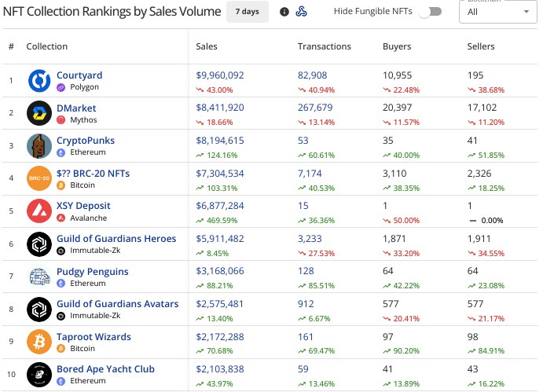The image size is (543, 392).
Task: Click the Mythos chain icon under DMarket
Action: (x=61, y=120)
